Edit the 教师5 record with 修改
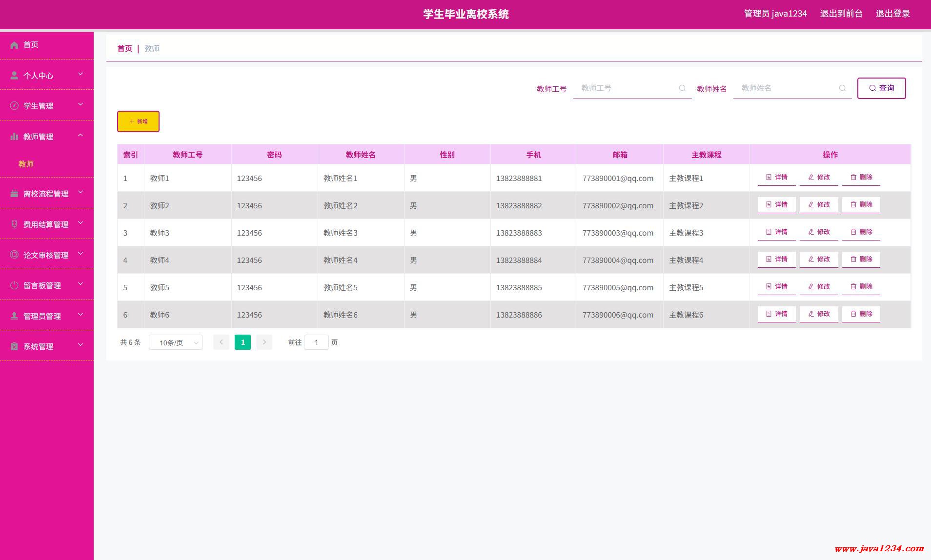Image resolution: width=931 pixels, height=560 pixels. tap(819, 287)
